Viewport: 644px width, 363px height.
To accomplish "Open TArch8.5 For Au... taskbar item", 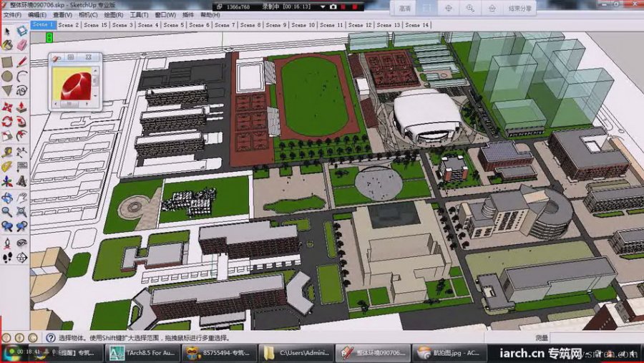I will (142, 353).
